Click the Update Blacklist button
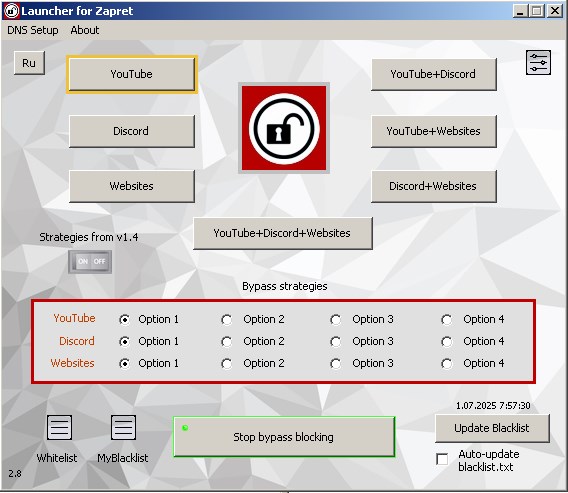 coord(492,429)
